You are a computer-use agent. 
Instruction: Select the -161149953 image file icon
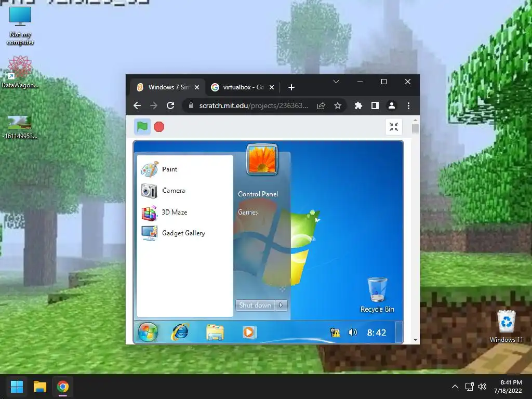coord(20,127)
